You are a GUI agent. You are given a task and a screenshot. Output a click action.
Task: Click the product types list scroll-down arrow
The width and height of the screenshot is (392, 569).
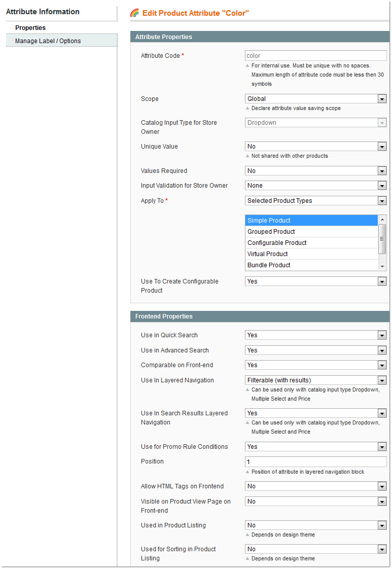[x=382, y=266]
